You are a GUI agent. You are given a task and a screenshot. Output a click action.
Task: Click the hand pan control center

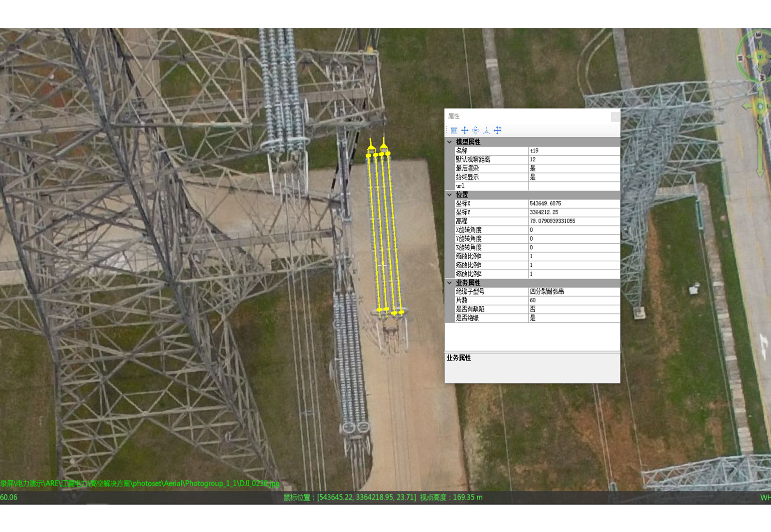click(761, 106)
